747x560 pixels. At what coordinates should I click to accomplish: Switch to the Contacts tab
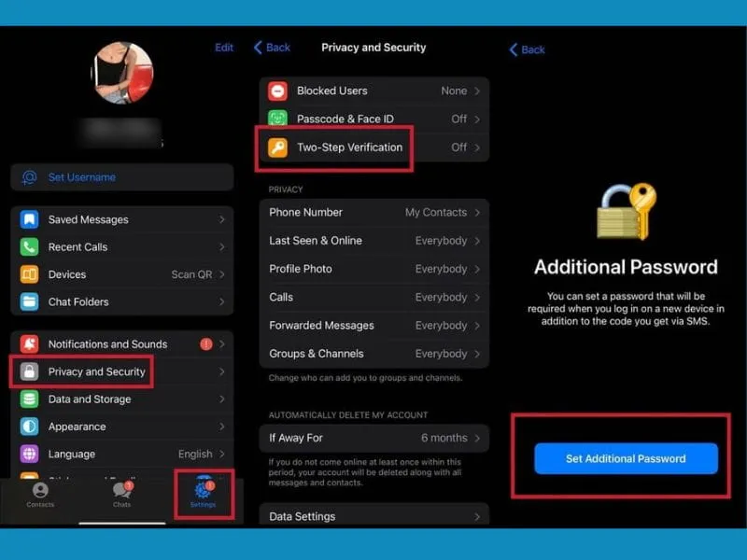(x=40, y=496)
